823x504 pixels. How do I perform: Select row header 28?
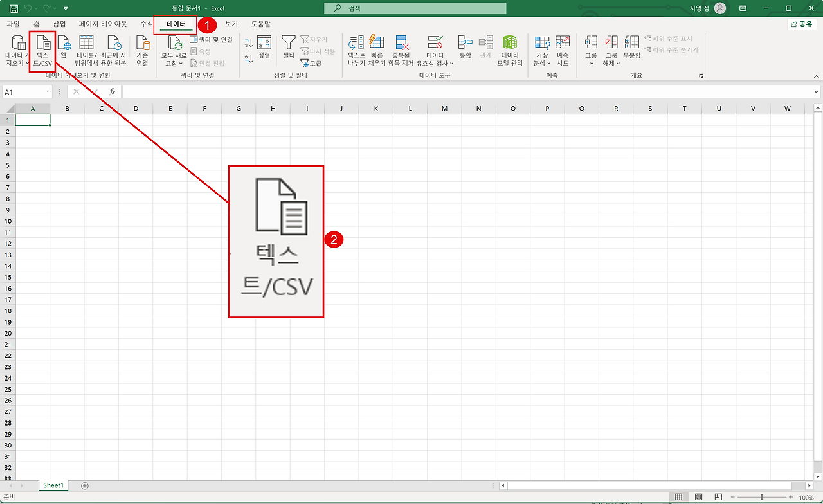[8, 423]
